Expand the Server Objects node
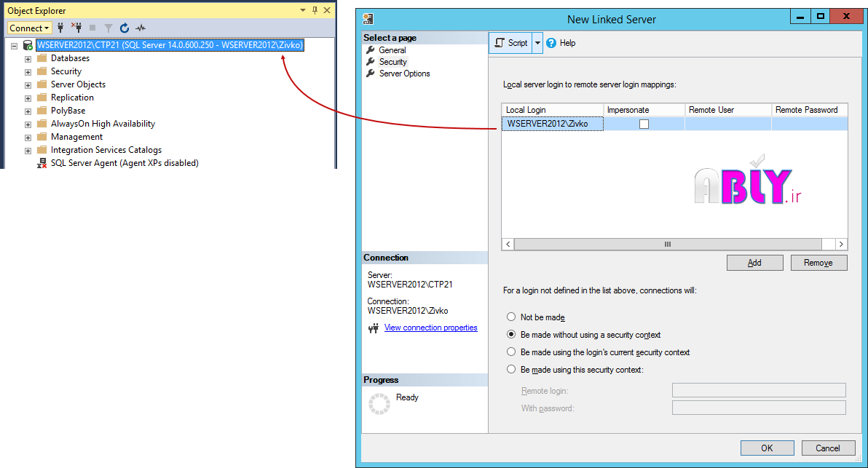This screenshot has width=868, height=468. pos(28,85)
